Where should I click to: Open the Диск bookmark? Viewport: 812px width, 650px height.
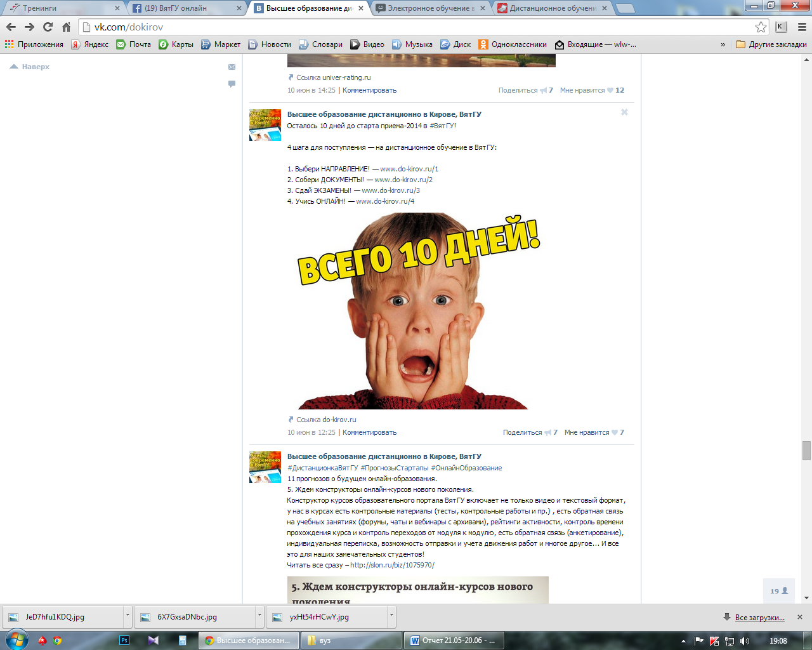pyautogui.click(x=455, y=44)
